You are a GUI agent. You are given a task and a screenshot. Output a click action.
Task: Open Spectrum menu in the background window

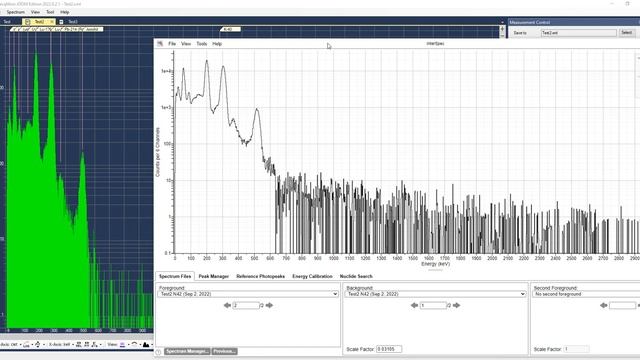point(16,12)
